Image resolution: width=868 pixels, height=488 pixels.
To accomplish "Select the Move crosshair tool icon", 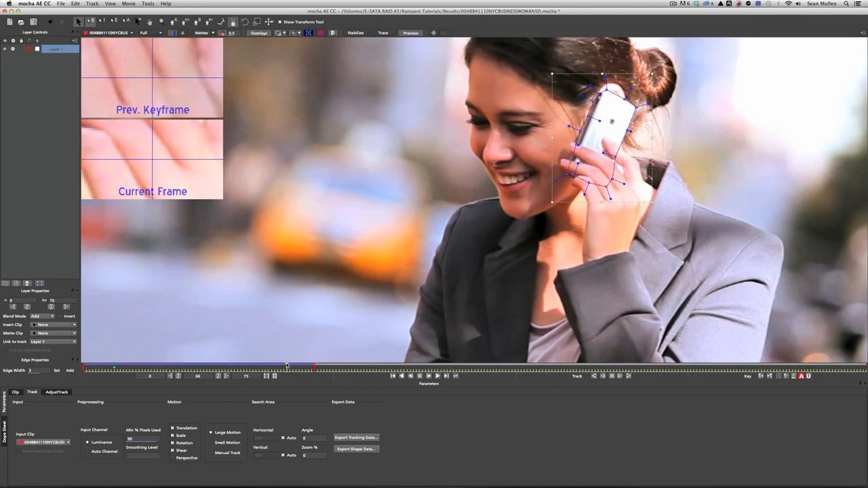I will 269,22.
